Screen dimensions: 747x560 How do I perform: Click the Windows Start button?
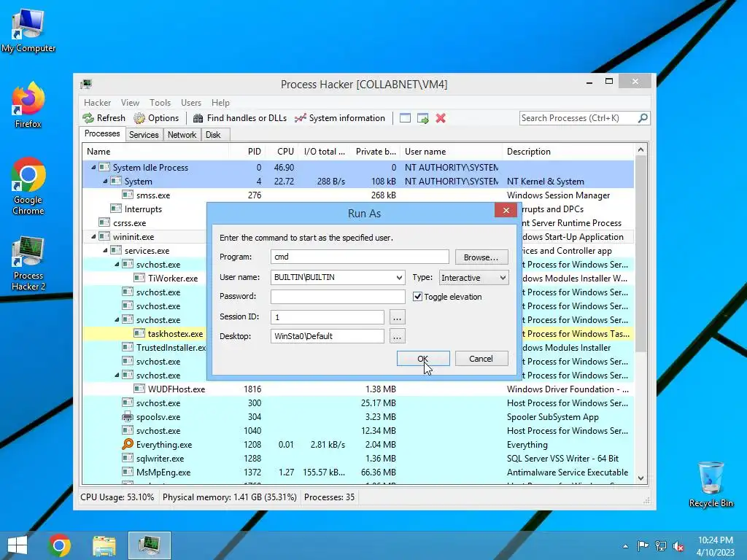click(18, 545)
